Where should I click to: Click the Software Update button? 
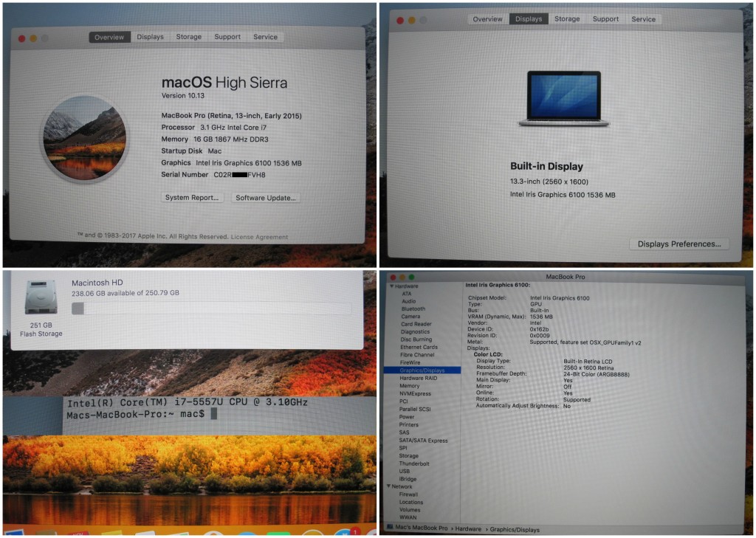tap(266, 198)
